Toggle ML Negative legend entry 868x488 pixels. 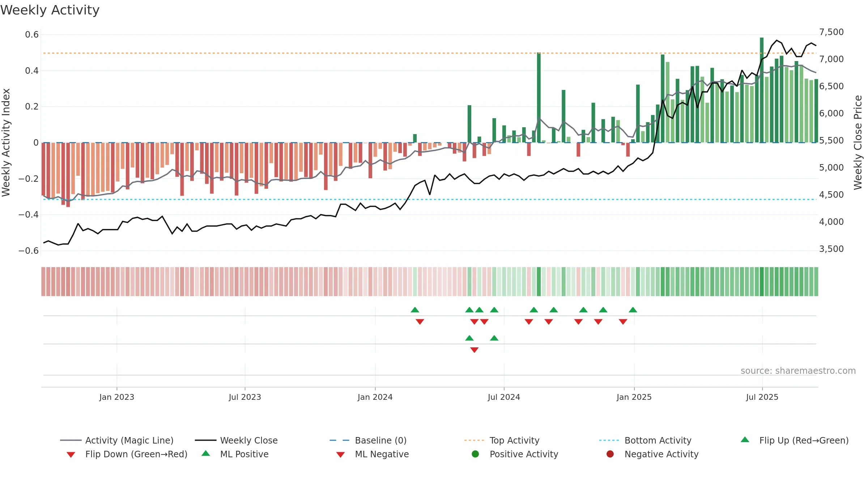(373, 454)
